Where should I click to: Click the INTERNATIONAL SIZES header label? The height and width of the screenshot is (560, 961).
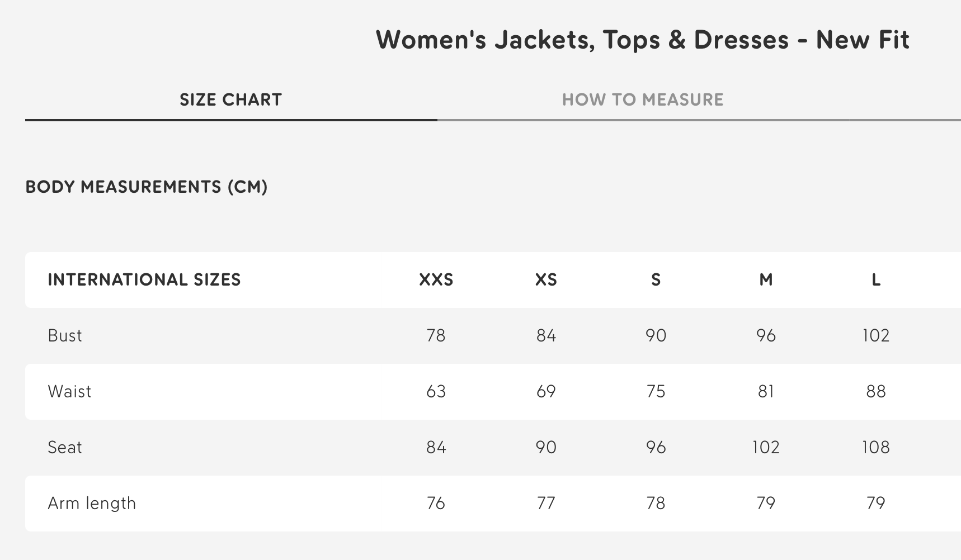pyautogui.click(x=144, y=279)
